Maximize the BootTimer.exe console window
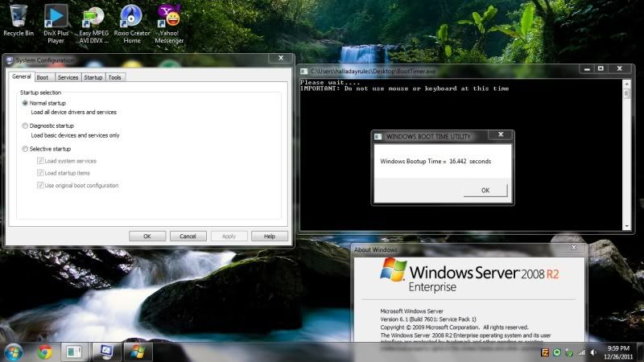 (601, 69)
